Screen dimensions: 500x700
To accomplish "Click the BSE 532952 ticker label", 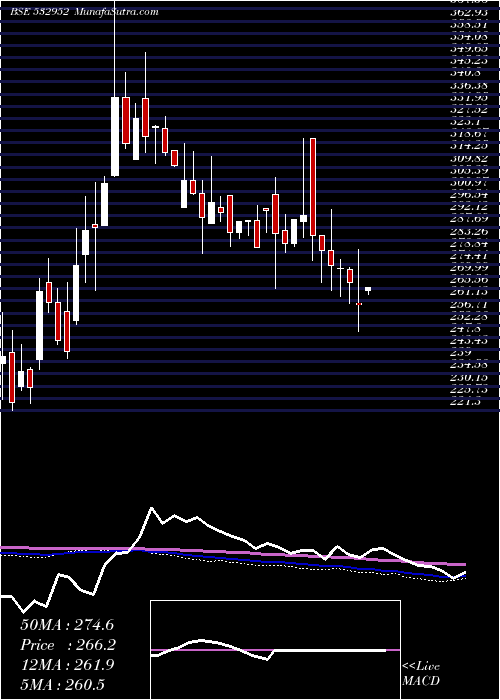I will pyautogui.click(x=40, y=12).
